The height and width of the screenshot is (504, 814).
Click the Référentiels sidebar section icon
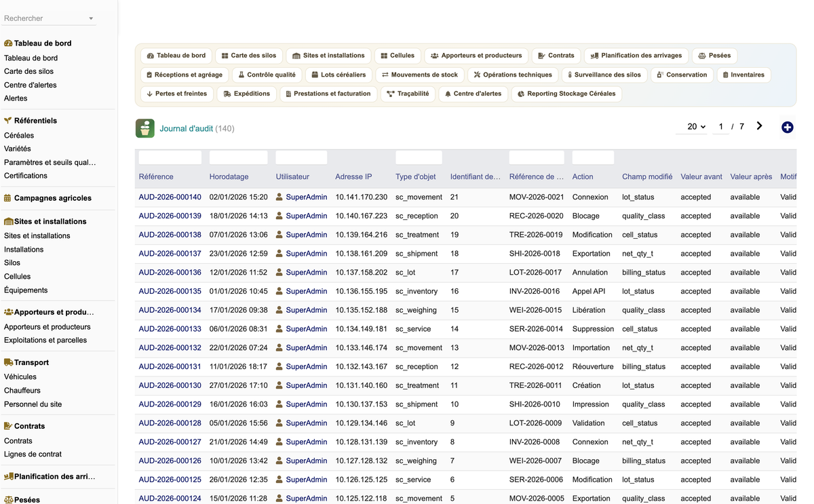pyautogui.click(x=8, y=120)
